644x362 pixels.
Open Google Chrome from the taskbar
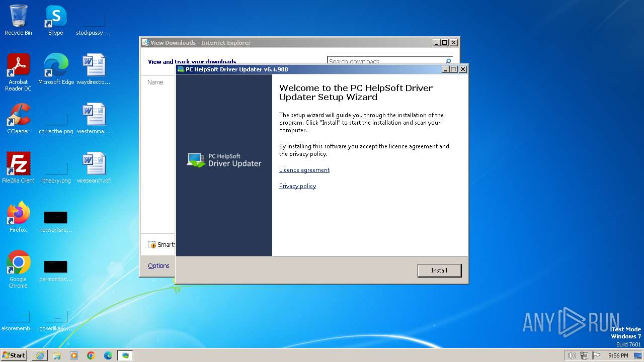[x=91, y=355]
